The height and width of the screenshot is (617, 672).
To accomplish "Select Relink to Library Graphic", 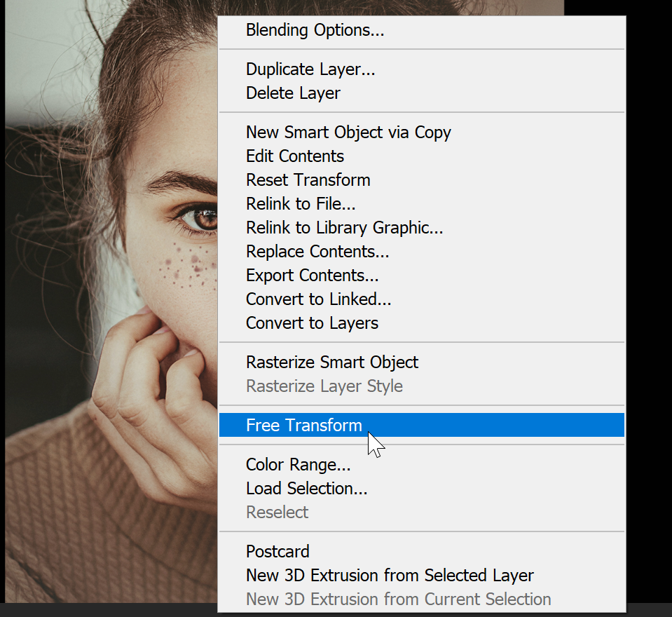I will tap(422, 228).
